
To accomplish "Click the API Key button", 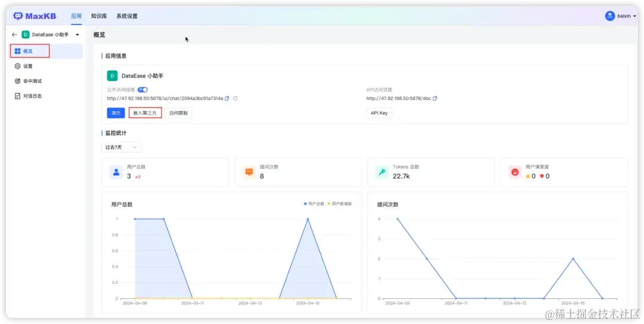I will (379, 113).
